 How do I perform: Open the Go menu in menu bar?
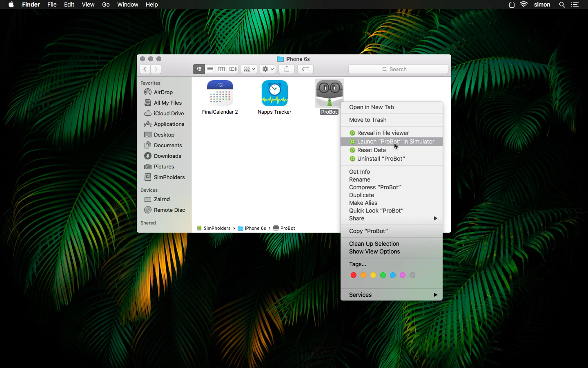(x=106, y=4)
